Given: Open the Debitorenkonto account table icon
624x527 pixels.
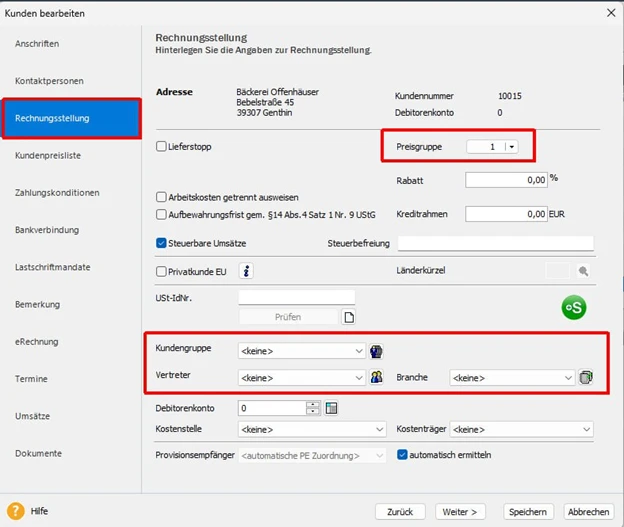Looking at the screenshot, I should [331, 408].
